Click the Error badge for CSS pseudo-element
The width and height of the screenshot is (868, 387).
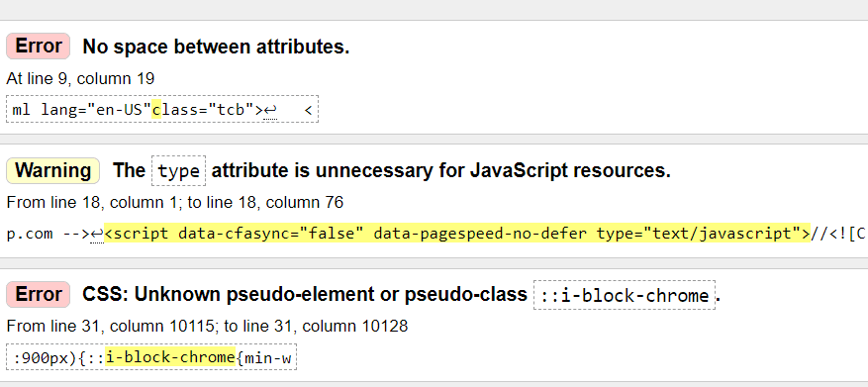[x=39, y=294]
